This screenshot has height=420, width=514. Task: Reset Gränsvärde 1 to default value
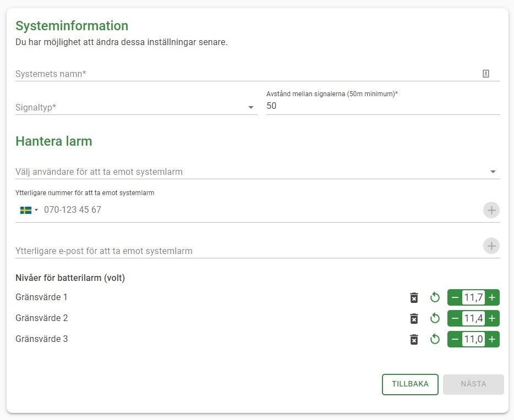[435, 297]
